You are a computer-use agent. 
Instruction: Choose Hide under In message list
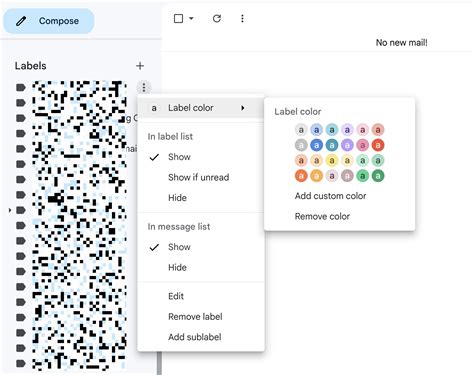[x=201, y=267]
